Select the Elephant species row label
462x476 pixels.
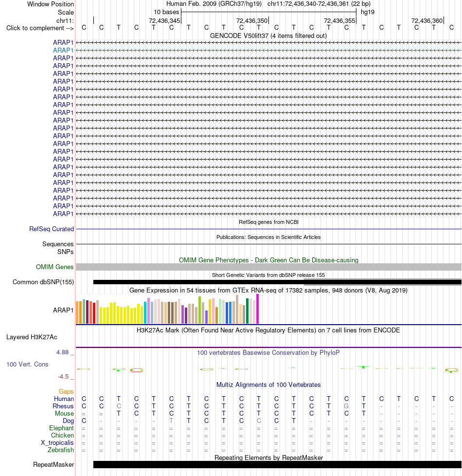pyautogui.click(x=61, y=428)
